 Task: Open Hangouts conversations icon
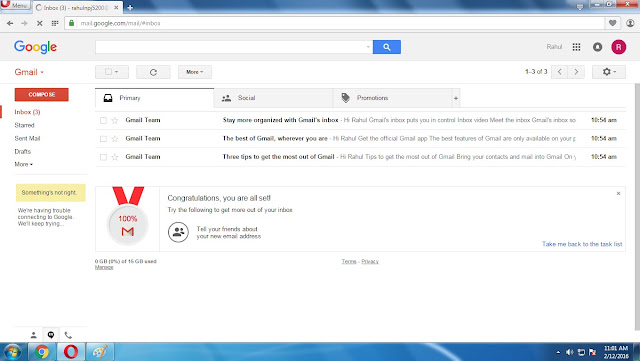[51, 335]
